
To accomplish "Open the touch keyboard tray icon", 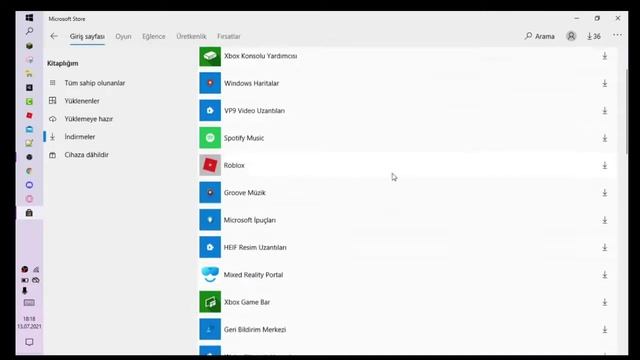I will [x=29, y=302].
